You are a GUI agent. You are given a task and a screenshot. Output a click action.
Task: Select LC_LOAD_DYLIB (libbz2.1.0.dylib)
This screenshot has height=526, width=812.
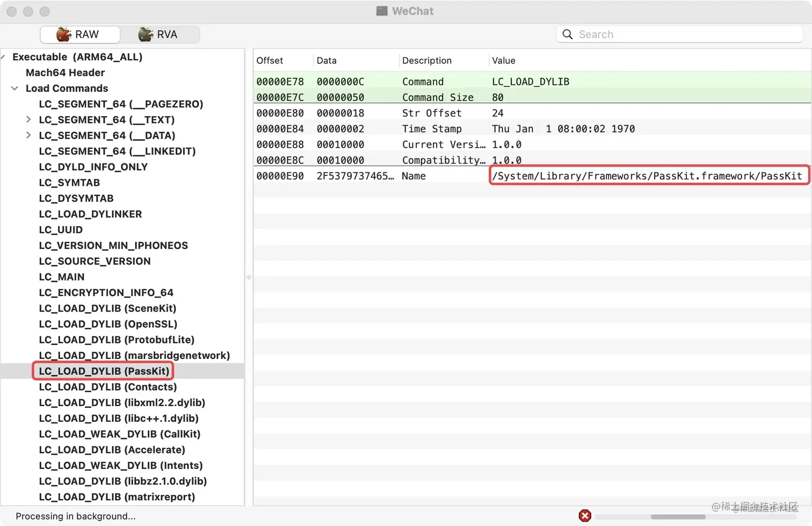pyautogui.click(x=122, y=481)
